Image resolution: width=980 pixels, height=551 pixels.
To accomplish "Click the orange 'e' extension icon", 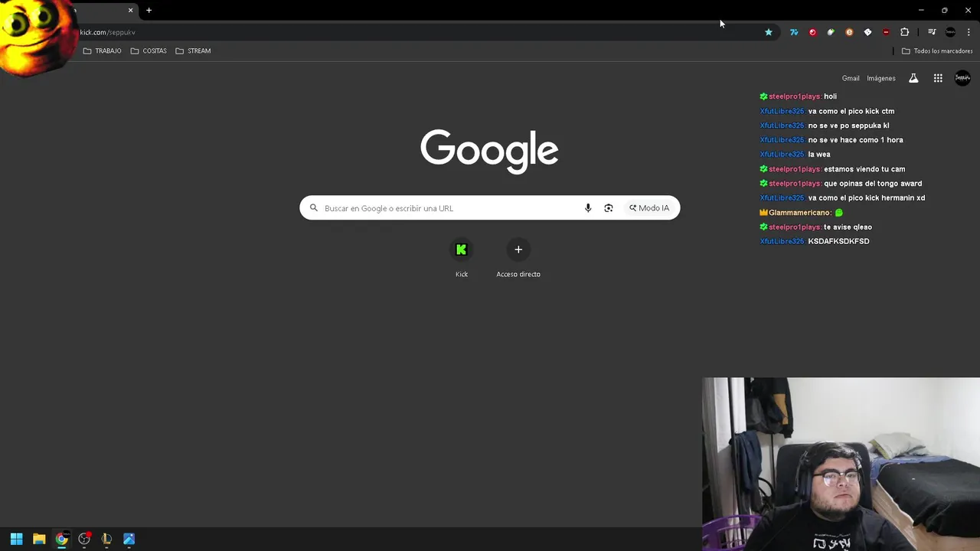I will (x=849, y=32).
